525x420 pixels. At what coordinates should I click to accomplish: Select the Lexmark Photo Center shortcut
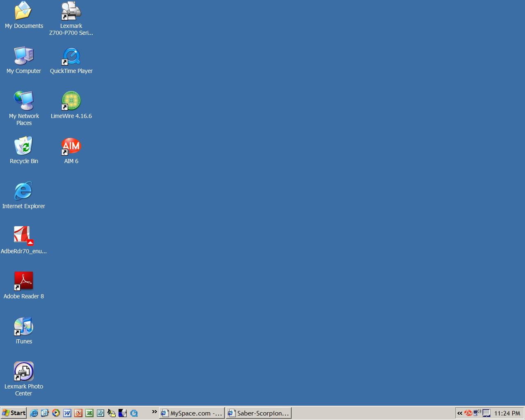pos(24,379)
